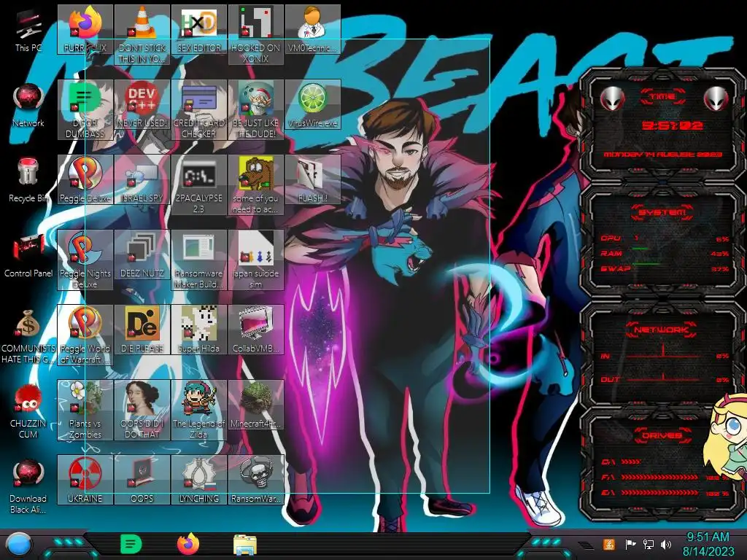Viewport: 747px width, 560px height.
Task: Click the NETWORK header in the widget
Action: point(662,330)
